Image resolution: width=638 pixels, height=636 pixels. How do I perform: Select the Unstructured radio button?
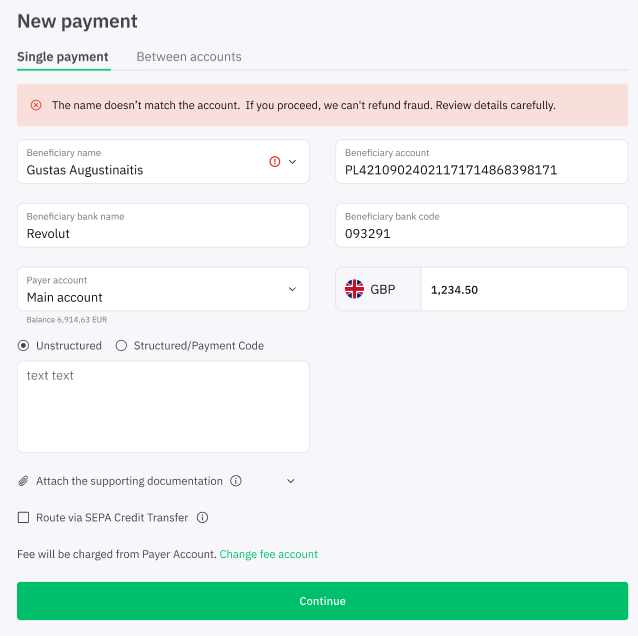[x=23, y=346]
